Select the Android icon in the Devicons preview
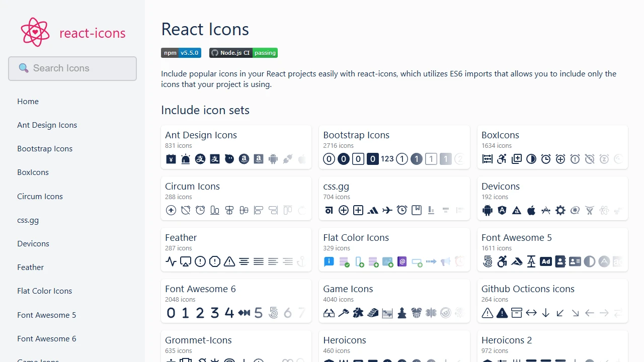 tap(487, 210)
